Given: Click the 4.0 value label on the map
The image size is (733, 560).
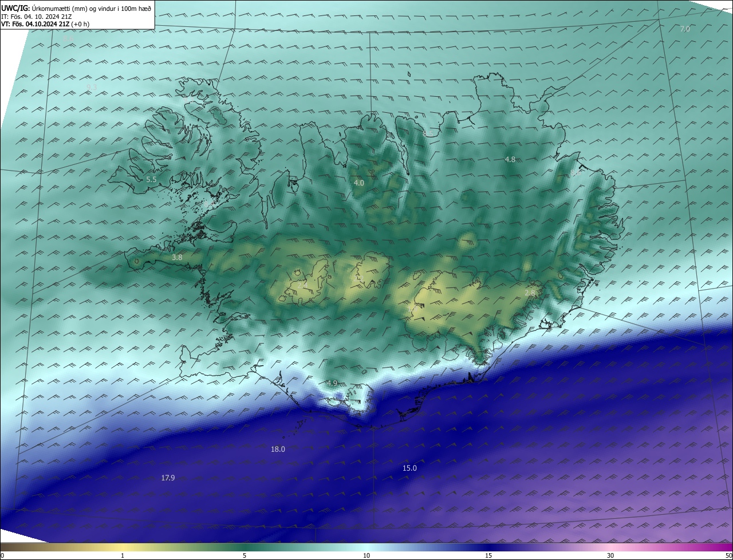Looking at the screenshot, I should point(359,183).
